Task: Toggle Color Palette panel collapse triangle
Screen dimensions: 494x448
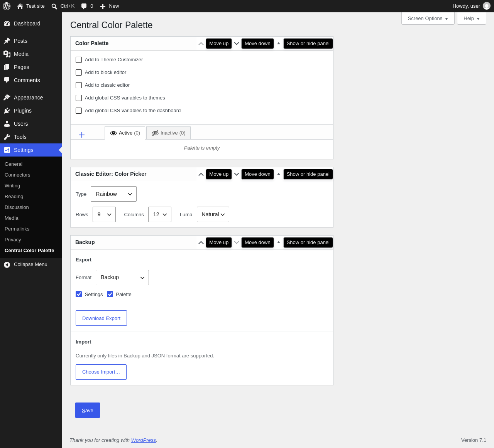Action: (x=279, y=44)
